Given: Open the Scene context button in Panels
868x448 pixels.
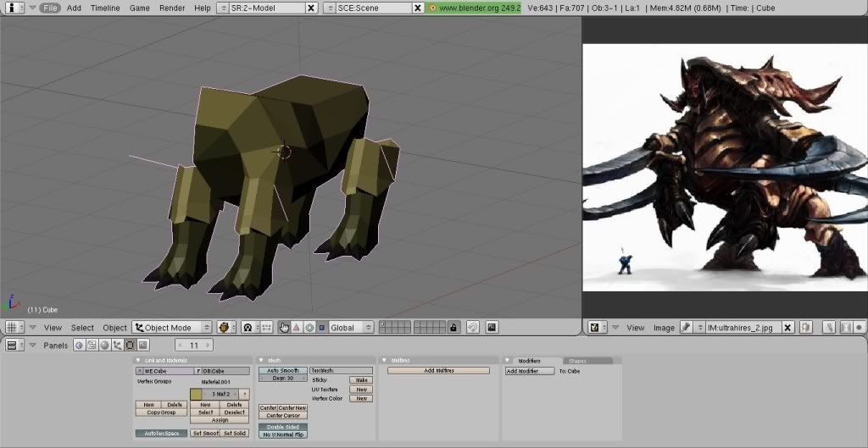Looking at the screenshot, I should point(142,345).
